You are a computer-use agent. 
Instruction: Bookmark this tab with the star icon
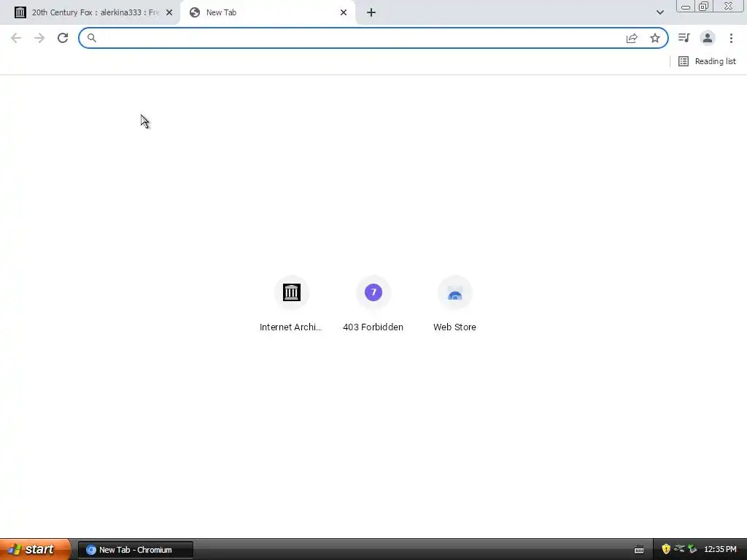coord(655,38)
